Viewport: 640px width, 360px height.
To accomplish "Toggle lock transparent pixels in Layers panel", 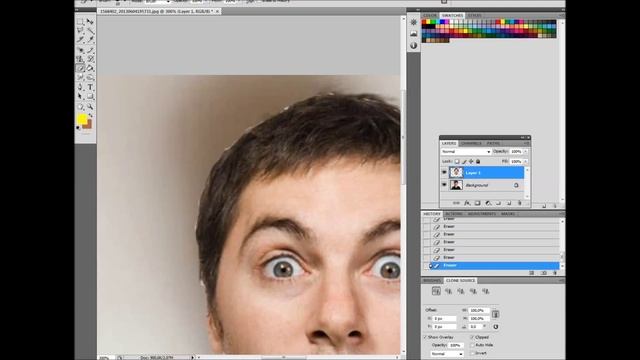I will (457, 162).
